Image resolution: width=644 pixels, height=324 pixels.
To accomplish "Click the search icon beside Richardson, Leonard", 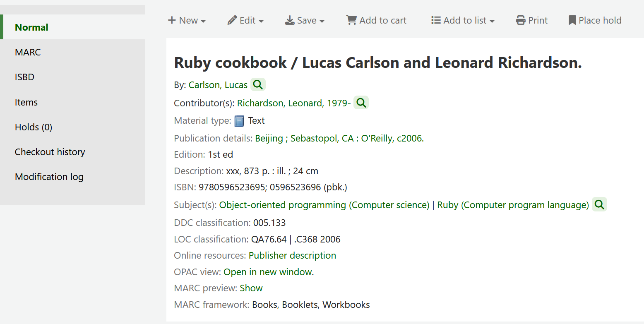I will pos(360,102).
